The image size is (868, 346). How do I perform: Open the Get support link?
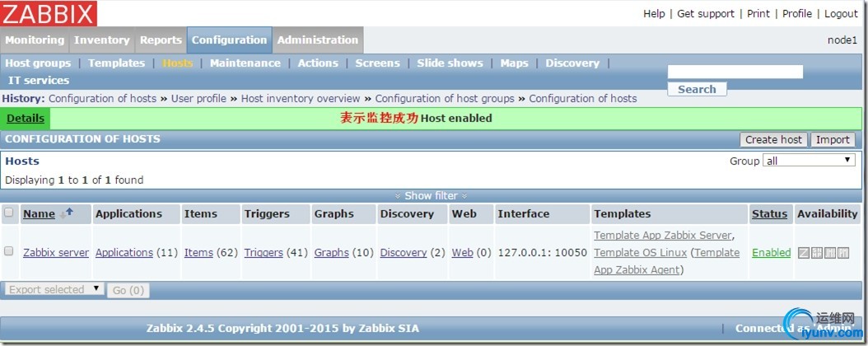(706, 14)
